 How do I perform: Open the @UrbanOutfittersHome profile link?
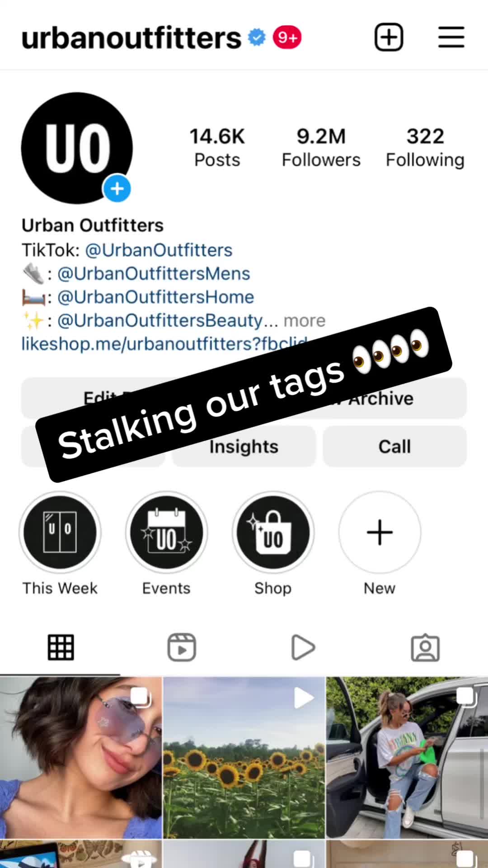155,297
